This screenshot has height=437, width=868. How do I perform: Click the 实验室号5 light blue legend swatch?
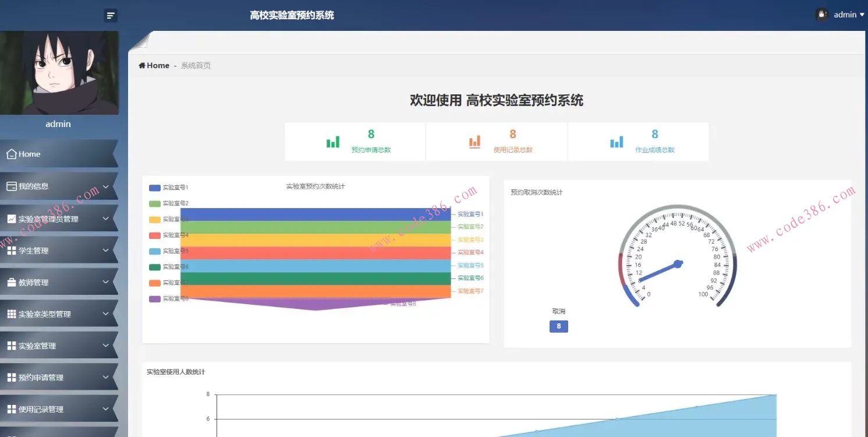(x=155, y=251)
